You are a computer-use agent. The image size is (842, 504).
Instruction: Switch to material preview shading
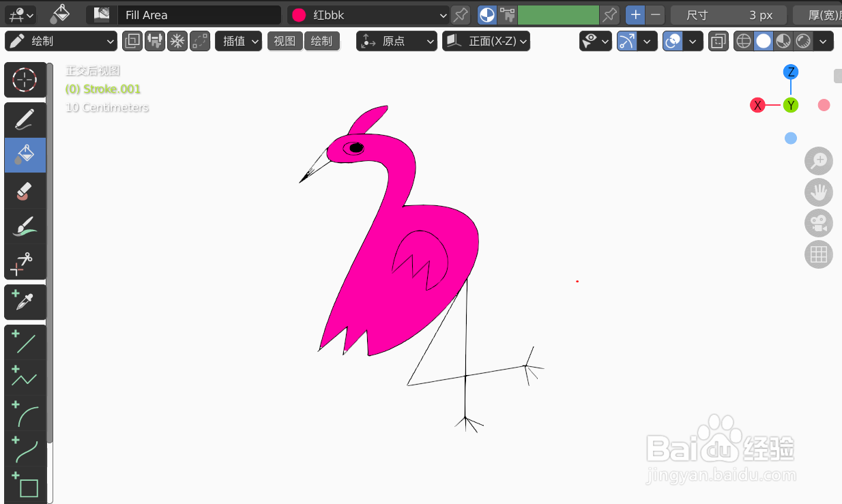coord(783,42)
